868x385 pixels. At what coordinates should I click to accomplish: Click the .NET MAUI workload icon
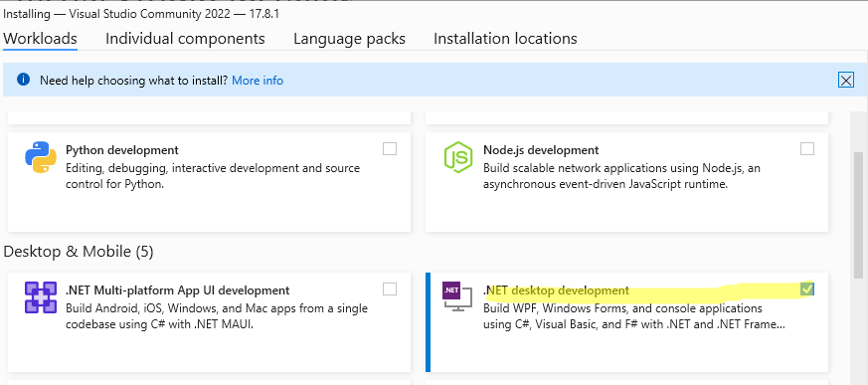coord(41,297)
